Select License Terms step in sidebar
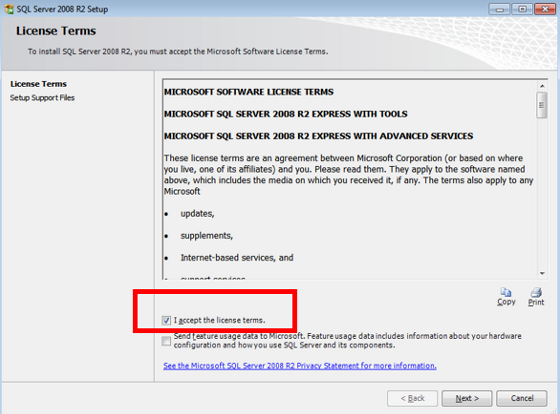This screenshot has height=414, width=560. coord(38,84)
